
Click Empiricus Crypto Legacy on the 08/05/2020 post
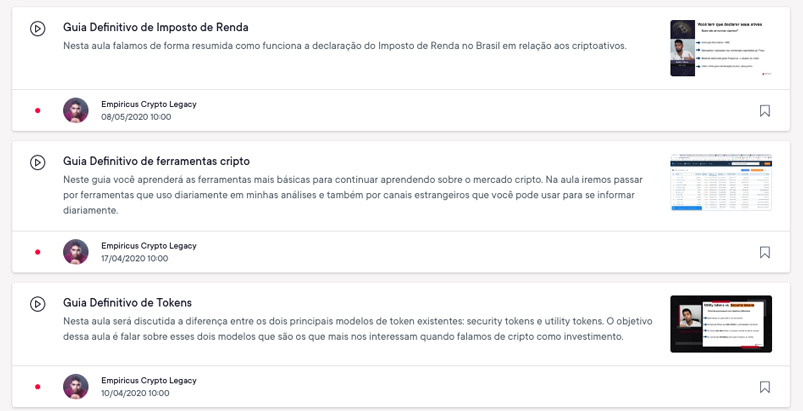click(148, 104)
